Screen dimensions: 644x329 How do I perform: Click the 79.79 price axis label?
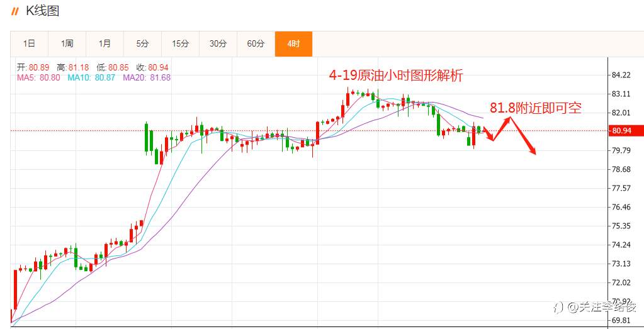(x=621, y=150)
